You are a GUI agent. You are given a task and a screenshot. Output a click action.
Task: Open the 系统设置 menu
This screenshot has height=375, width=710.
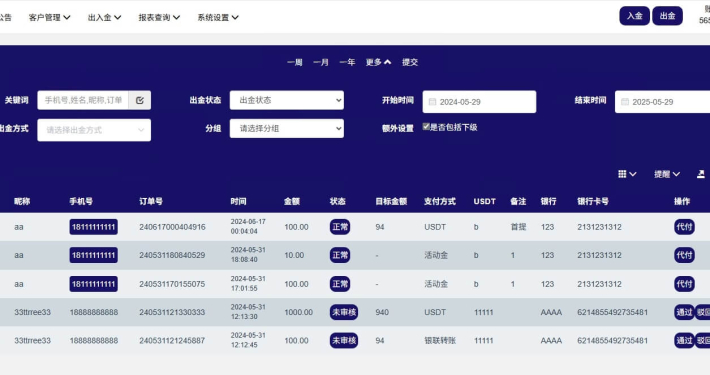point(218,17)
